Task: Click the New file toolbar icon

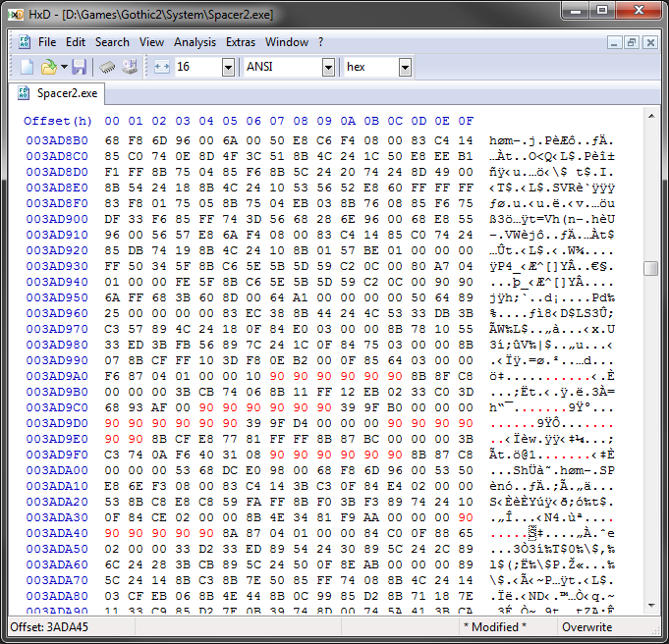Action: (x=28, y=67)
